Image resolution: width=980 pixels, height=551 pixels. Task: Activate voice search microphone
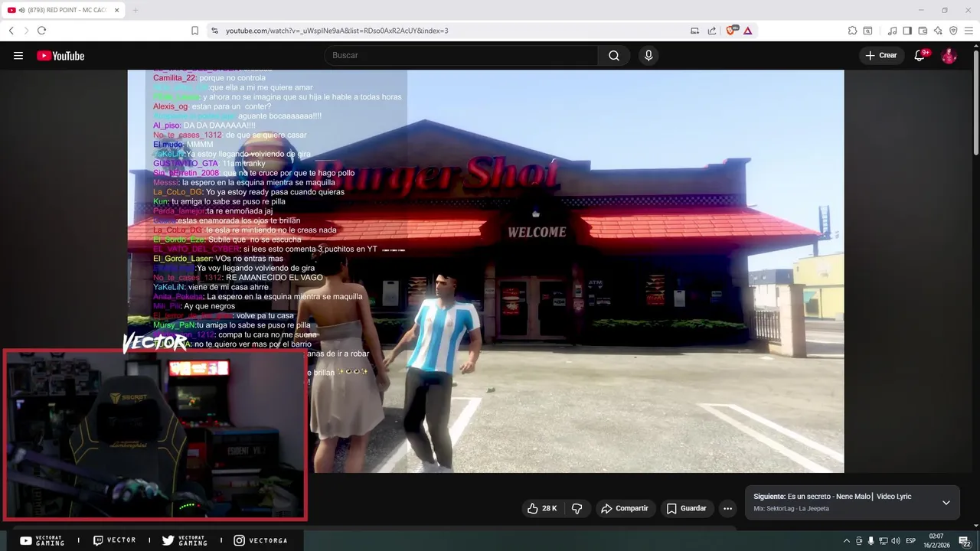(648, 55)
